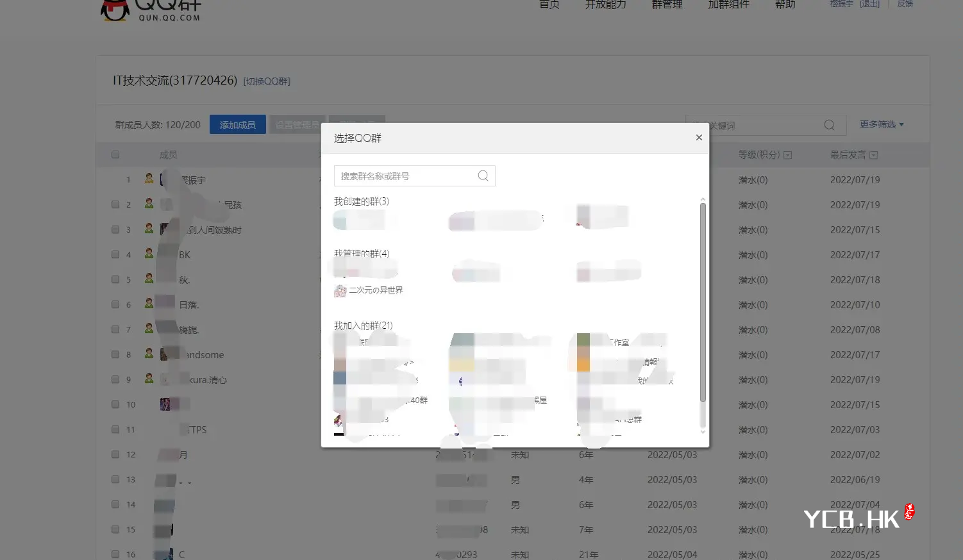Click the 21年 QQ age in row 16
Image resolution: width=963 pixels, height=560 pixels.
point(589,555)
